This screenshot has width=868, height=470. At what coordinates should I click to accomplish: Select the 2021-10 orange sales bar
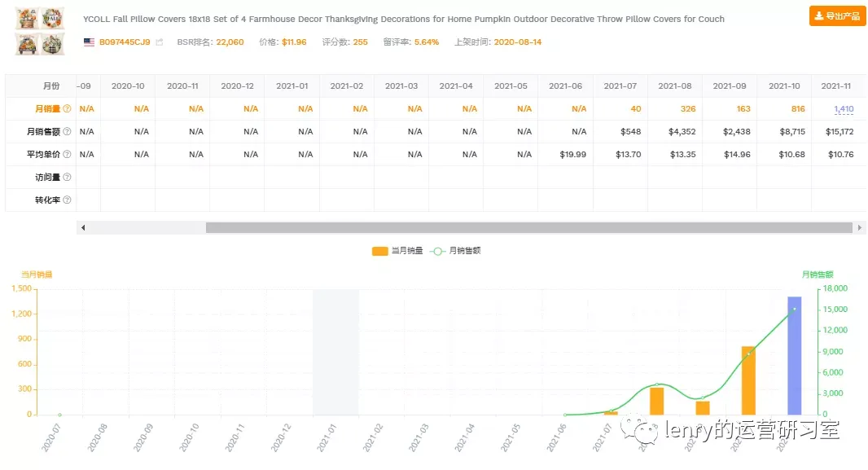point(748,380)
